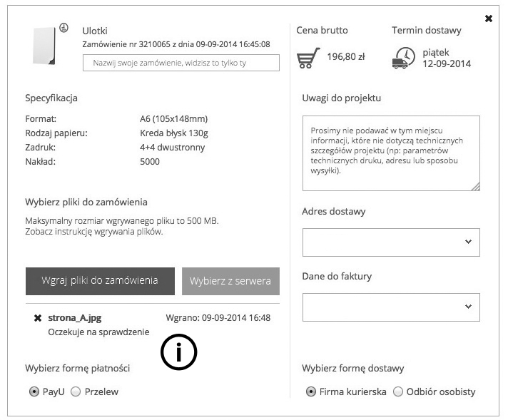This screenshot has width=508, height=420.
Task: Click the flyer product thumbnail image
Action: point(45,46)
